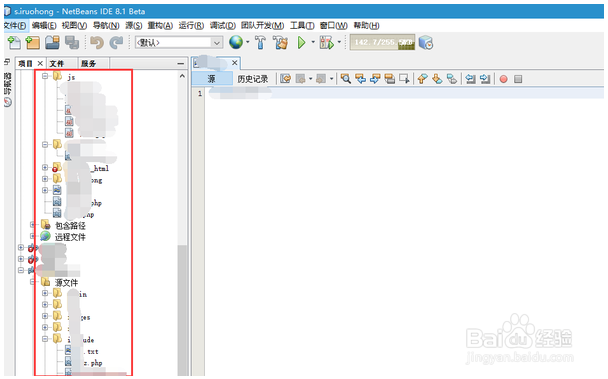Run the project with green play icon
The height and width of the screenshot is (379, 608).
point(301,42)
